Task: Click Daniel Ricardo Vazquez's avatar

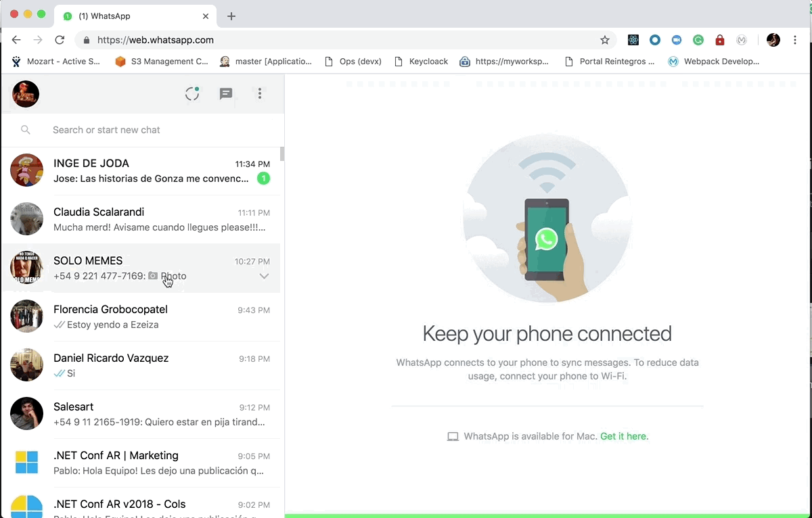Action: click(27, 365)
